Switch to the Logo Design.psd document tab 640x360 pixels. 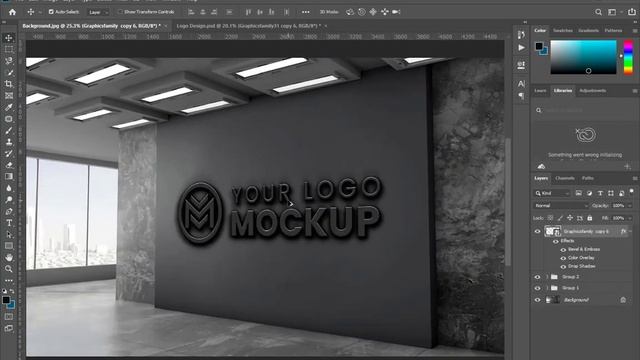click(x=249, y=26)
